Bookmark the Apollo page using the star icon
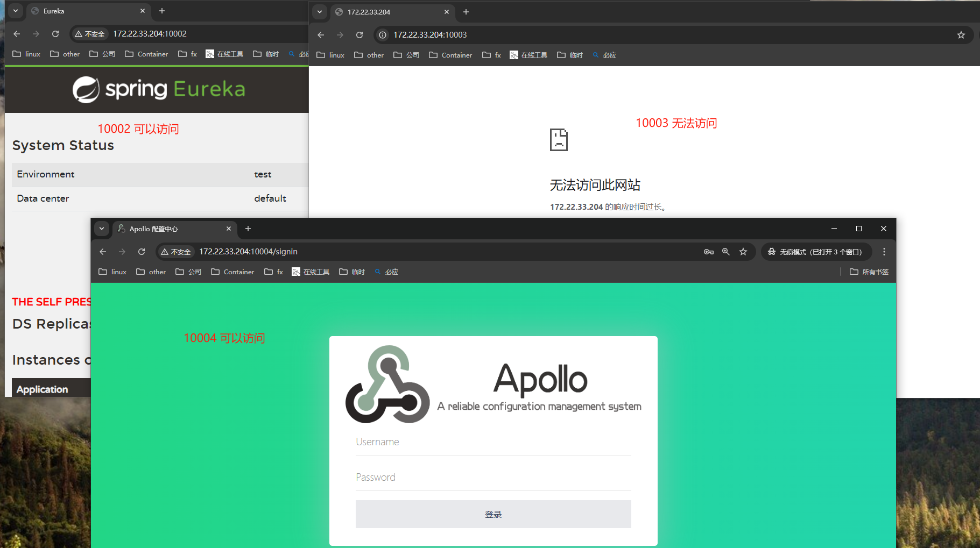 [743, 251]
